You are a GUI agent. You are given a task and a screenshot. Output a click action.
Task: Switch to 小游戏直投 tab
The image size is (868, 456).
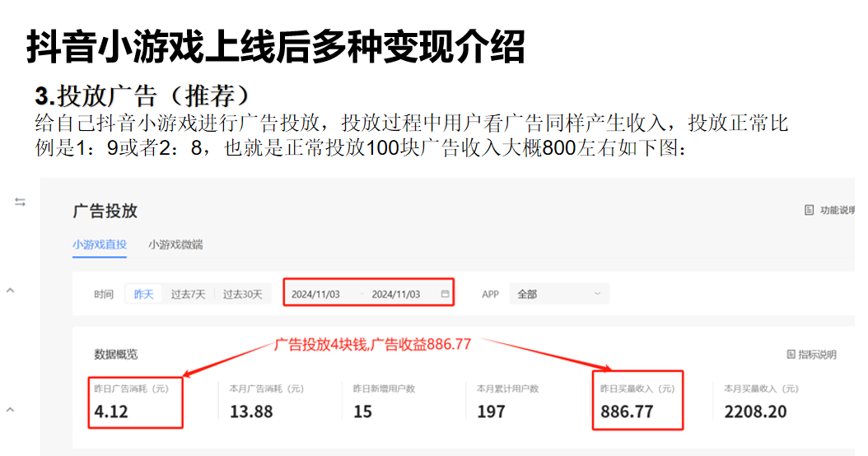click(x=99, y=244)
